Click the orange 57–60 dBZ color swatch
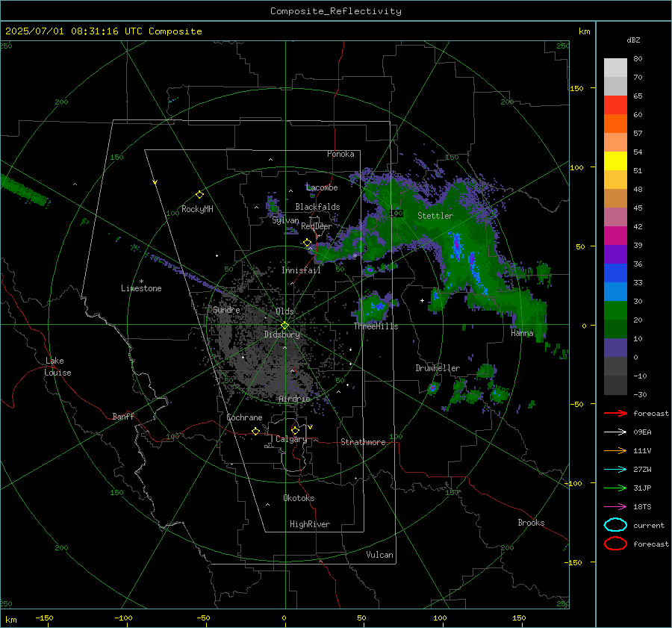 pos(615,124)
